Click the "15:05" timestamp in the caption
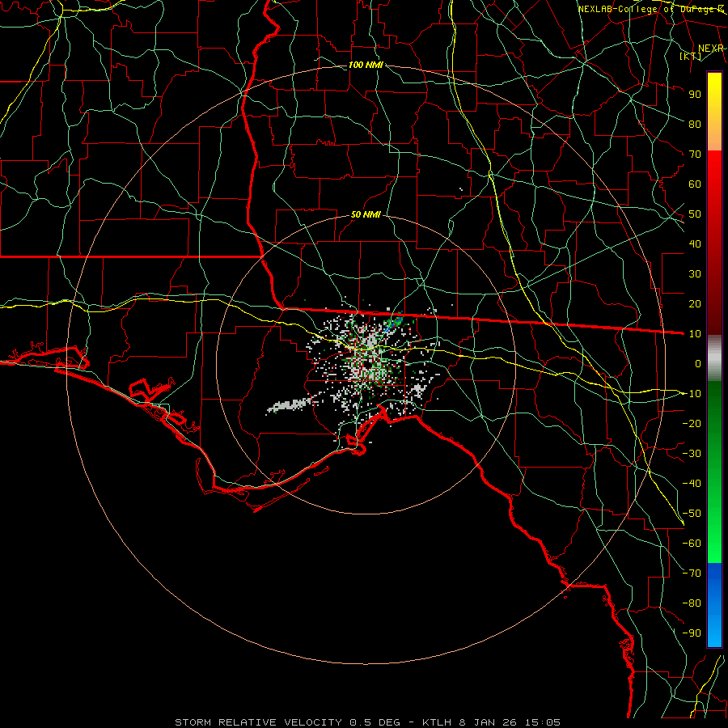 pos(542,722)
